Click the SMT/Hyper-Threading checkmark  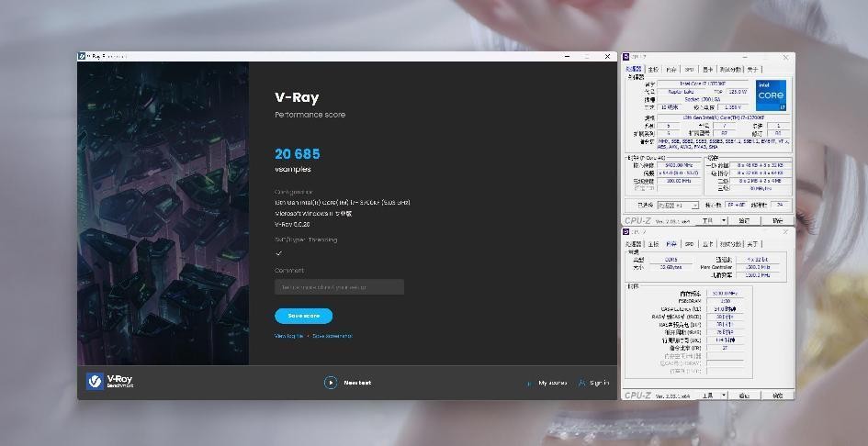(x=278, y=253)
